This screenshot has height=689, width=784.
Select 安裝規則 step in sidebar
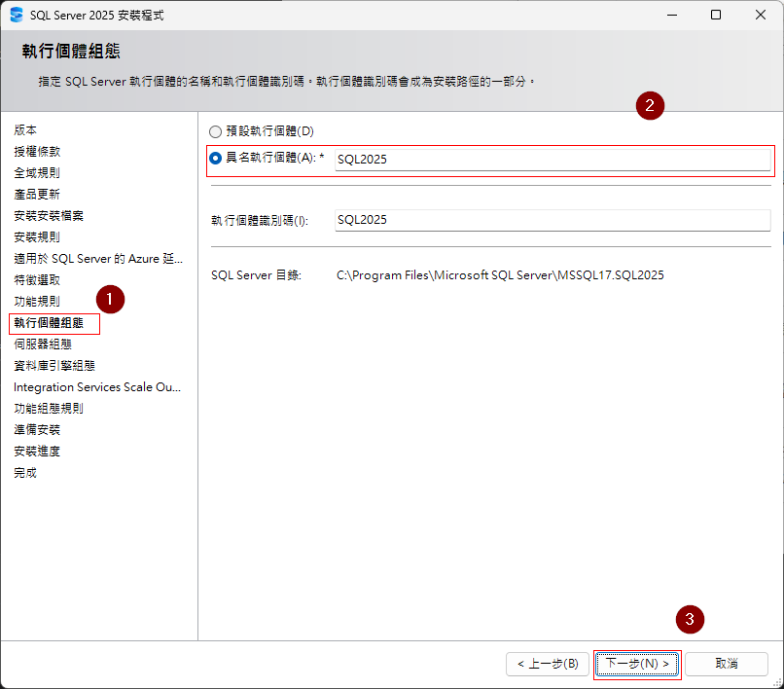tap(37, 237)
